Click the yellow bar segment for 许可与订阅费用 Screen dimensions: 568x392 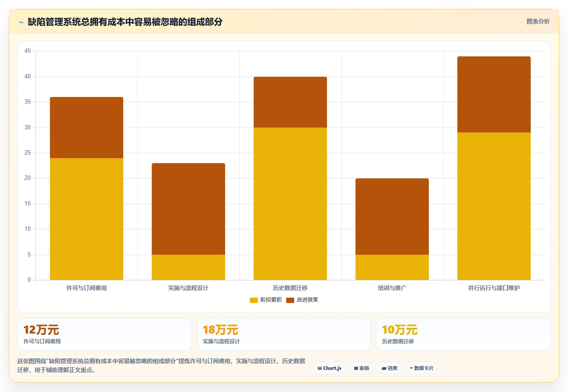pyautogui.click(x=86, y=219)
